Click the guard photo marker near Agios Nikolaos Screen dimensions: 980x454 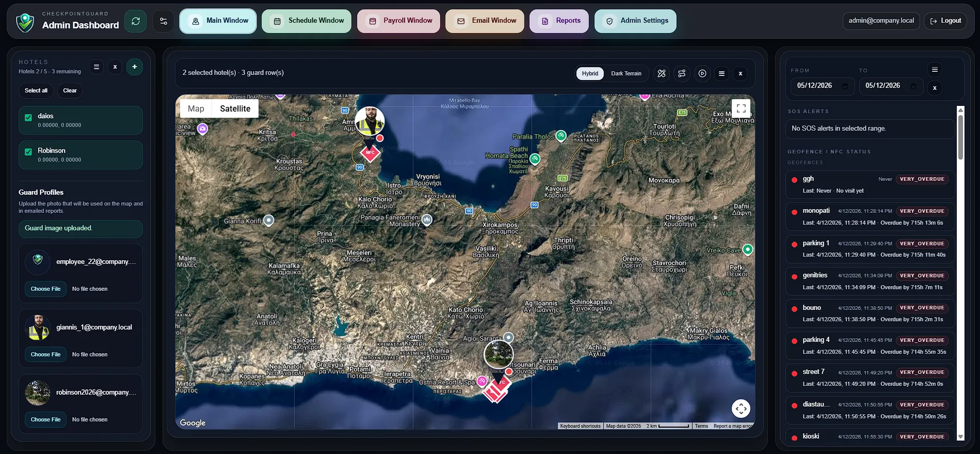(x=369, y=121)
